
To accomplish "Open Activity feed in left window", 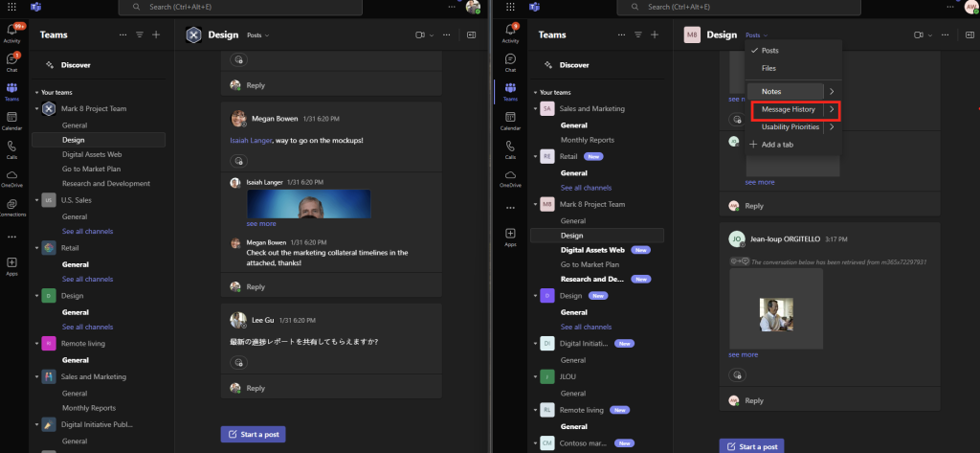I will click(x=11, y=34).
